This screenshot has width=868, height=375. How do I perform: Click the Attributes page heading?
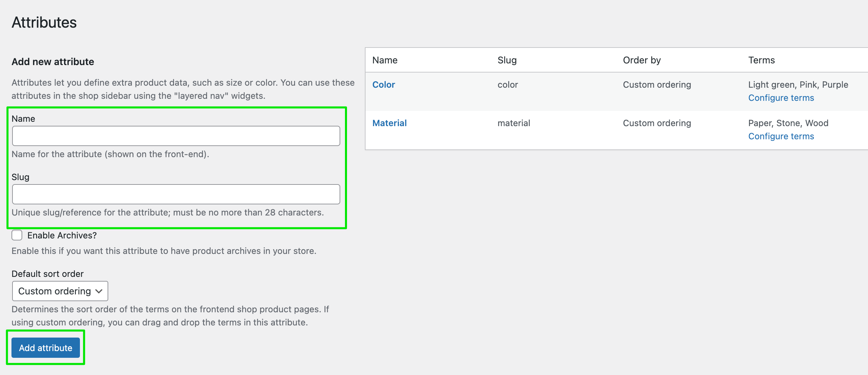click(44, 22)
